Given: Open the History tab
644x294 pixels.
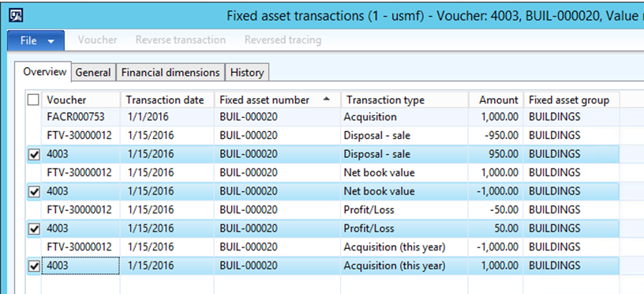Looking at the screenshot, I should (247, 73).
